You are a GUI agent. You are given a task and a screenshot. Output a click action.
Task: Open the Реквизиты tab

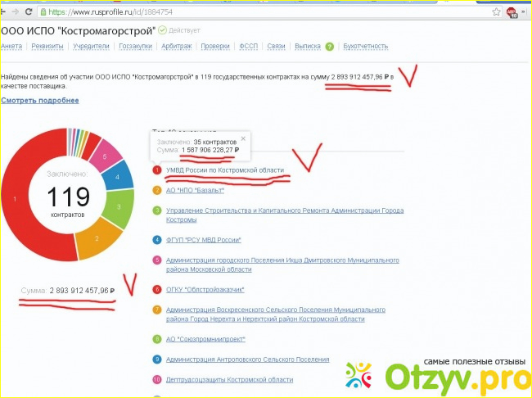click(x=45, y=47)
